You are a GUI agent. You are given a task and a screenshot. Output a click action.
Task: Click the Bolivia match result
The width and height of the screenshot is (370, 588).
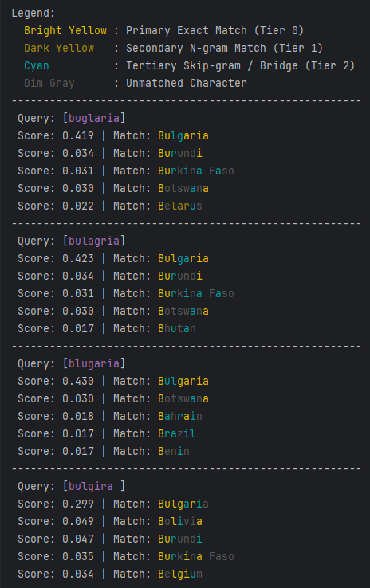pyautogui.click(x=180, y=521)
